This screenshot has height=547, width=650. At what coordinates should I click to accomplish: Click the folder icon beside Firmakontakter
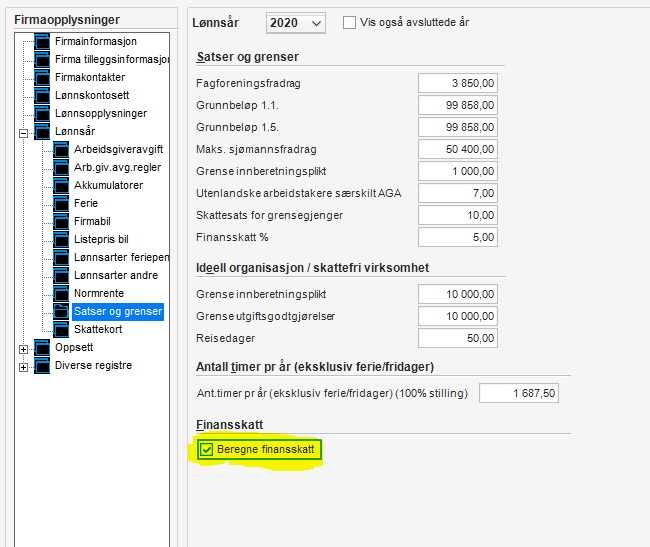(42, 77)
